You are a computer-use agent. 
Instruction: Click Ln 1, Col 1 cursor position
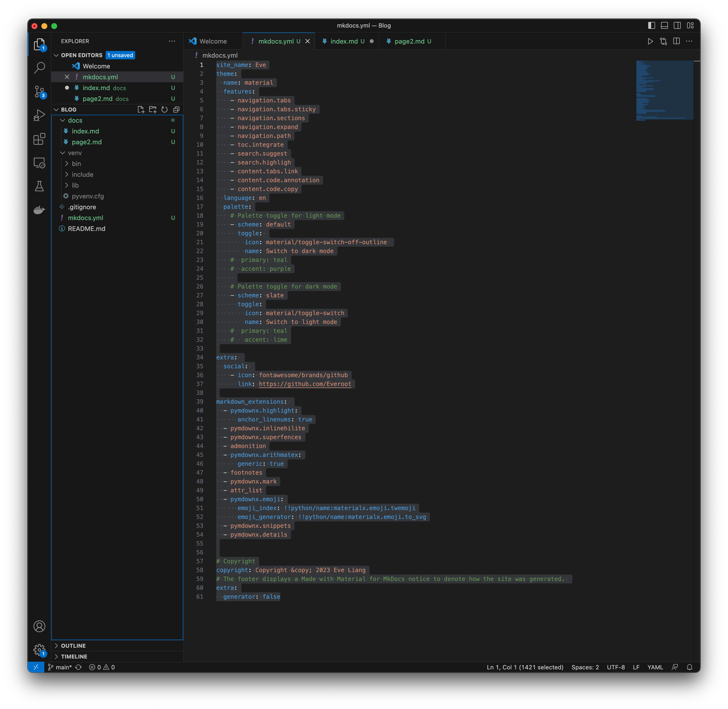click(x=525, y=667)
